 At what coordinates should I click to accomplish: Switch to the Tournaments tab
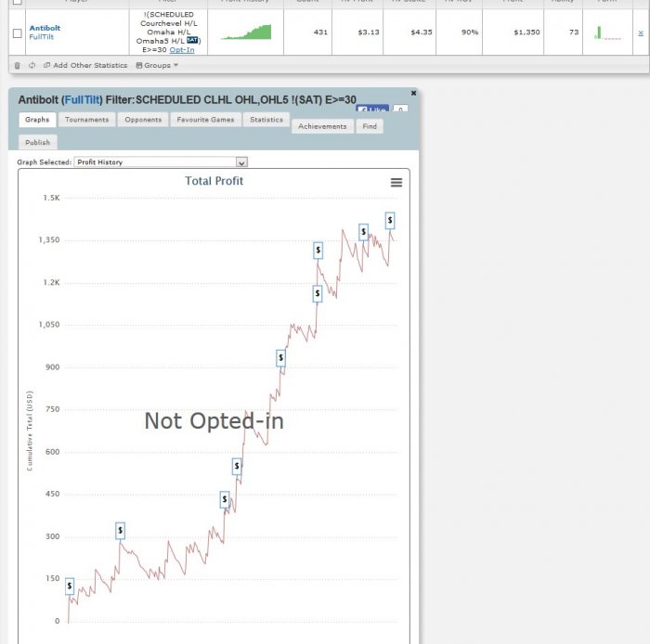click(87, 120)
